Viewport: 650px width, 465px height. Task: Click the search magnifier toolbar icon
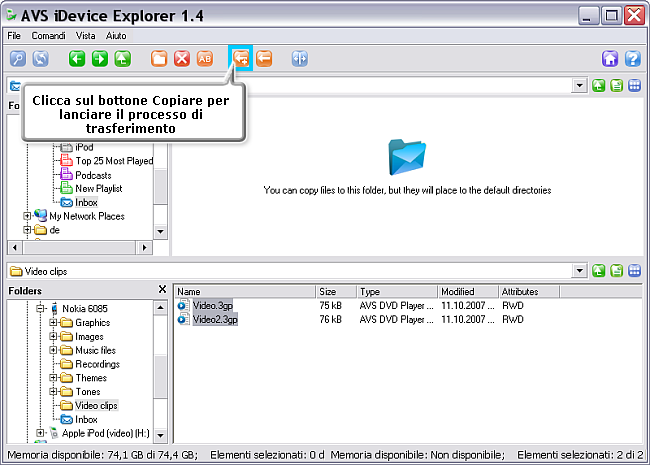(18, 58)
